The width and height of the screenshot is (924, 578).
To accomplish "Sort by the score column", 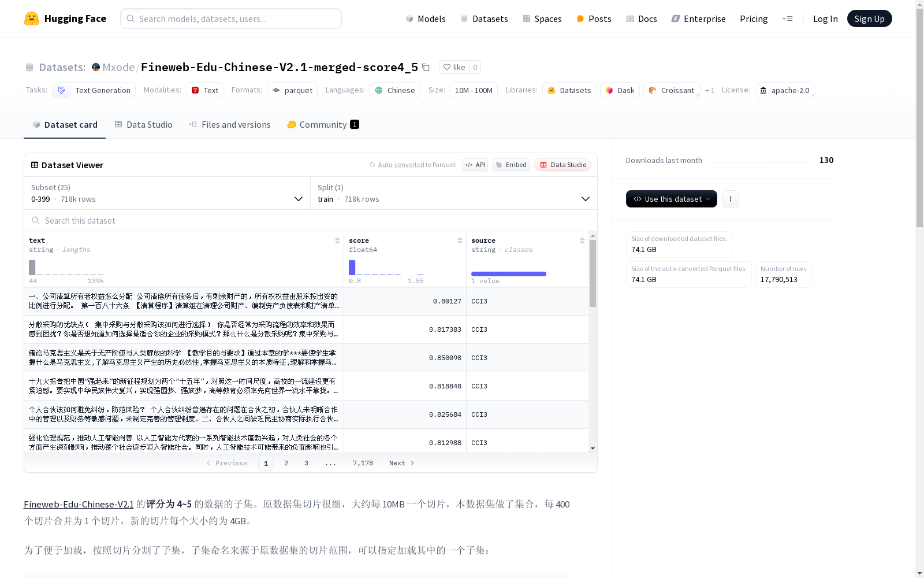I will pos(460,240).
